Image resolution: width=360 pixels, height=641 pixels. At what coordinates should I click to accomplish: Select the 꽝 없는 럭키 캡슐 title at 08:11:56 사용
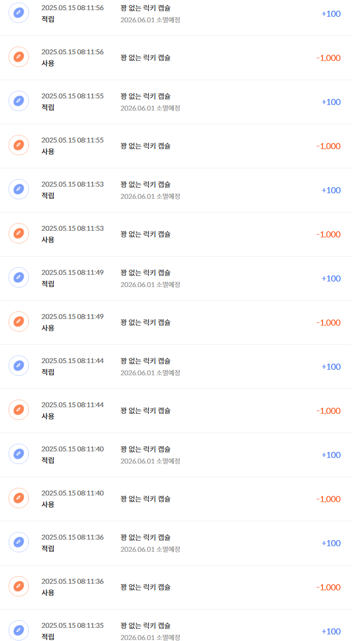coord(145,58)
